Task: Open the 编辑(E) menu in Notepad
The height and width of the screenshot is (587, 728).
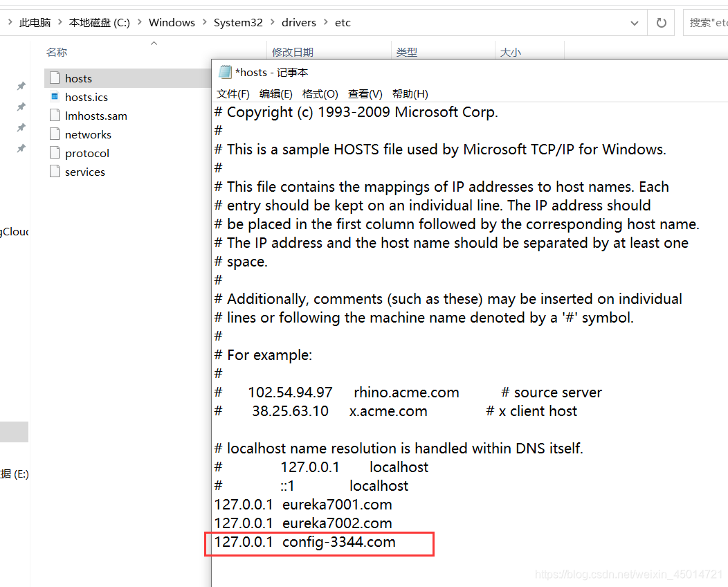Action: (276, 94)
